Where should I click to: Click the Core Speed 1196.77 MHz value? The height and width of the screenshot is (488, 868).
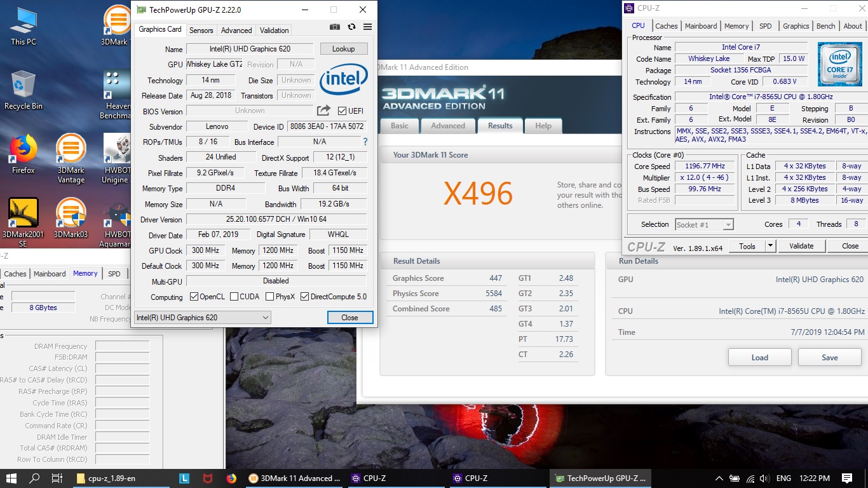coord(705,166)
